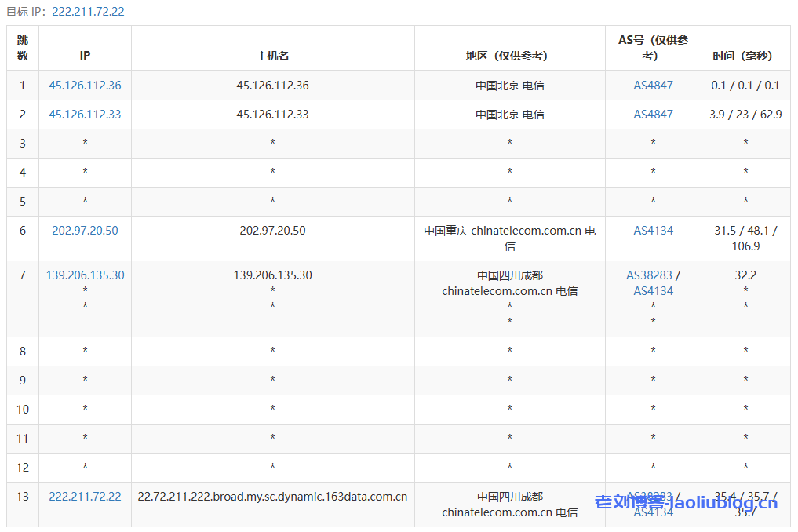Follow the 139.206.135.30 IP link
The image size is (798, 532).
[85, 275]
